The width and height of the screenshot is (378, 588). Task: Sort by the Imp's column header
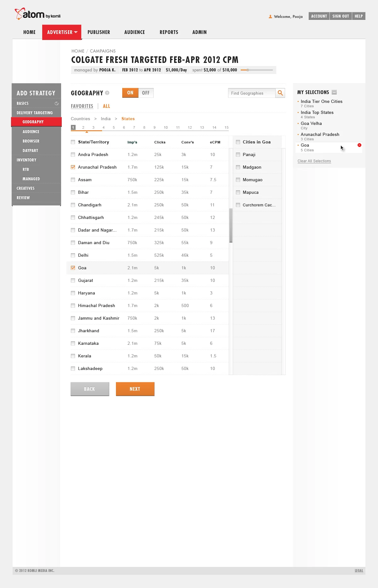pos(132,142)
